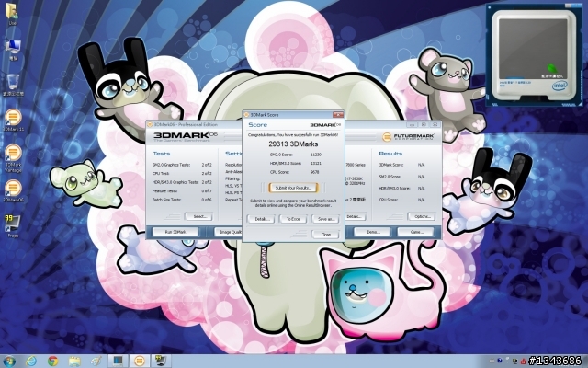This screenshot has height=368, width=588.
Task: Click Select under Tests in 3DMark06
Action: tap(198, 216)
